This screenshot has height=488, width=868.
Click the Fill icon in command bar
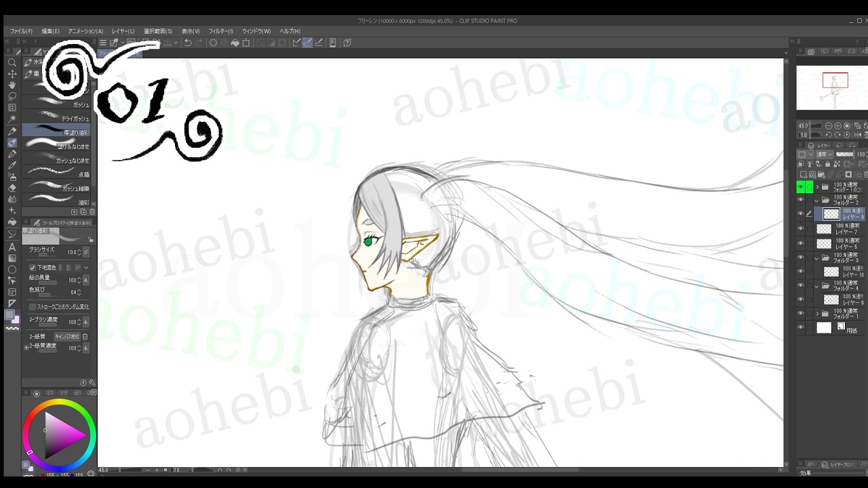235,43
